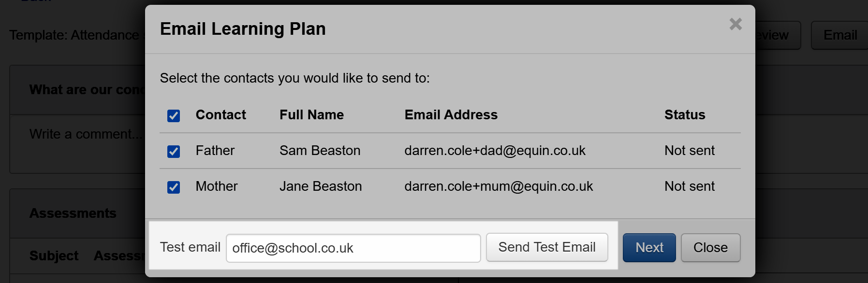Click the name Sam Beaston
This screenshot has width=868, height=283.
(320, 151)
